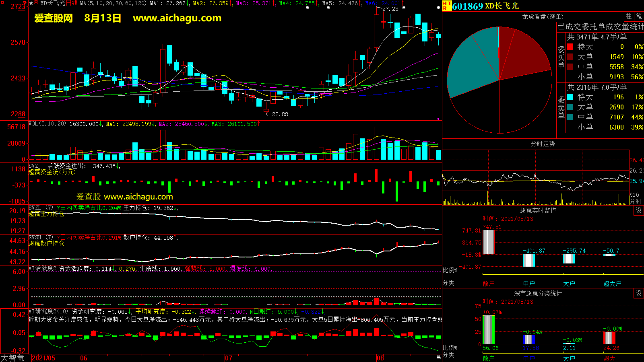The height and width of the screenshot is (362, 644).
Task: Click the 日线 period label in chart header
Action: [x=72, y=3]
